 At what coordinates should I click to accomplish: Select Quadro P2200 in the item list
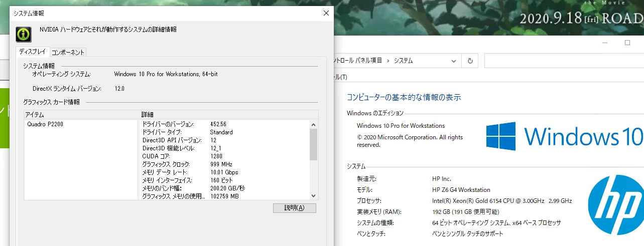point(45,124)
